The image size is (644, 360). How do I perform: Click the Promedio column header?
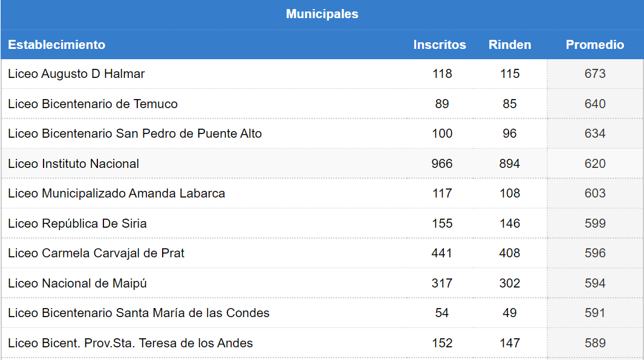594,44
